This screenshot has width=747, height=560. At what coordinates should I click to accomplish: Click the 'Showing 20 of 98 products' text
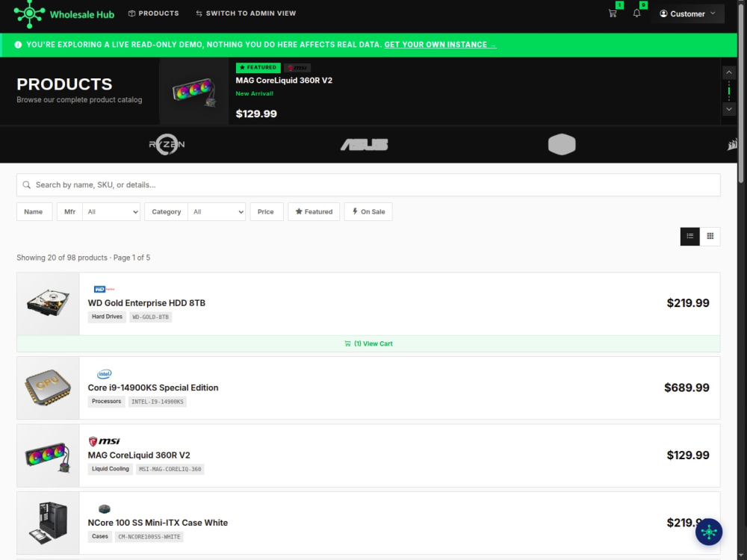coord(62,258)
